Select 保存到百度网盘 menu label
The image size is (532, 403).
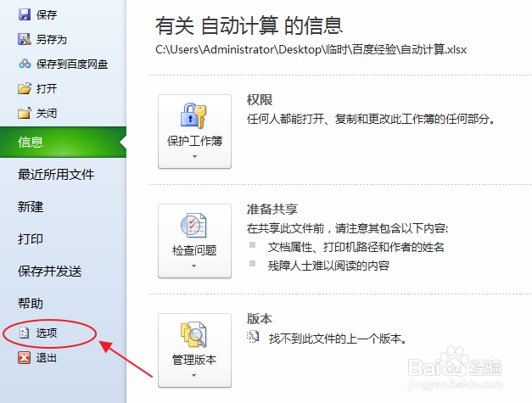coord(72,64)
